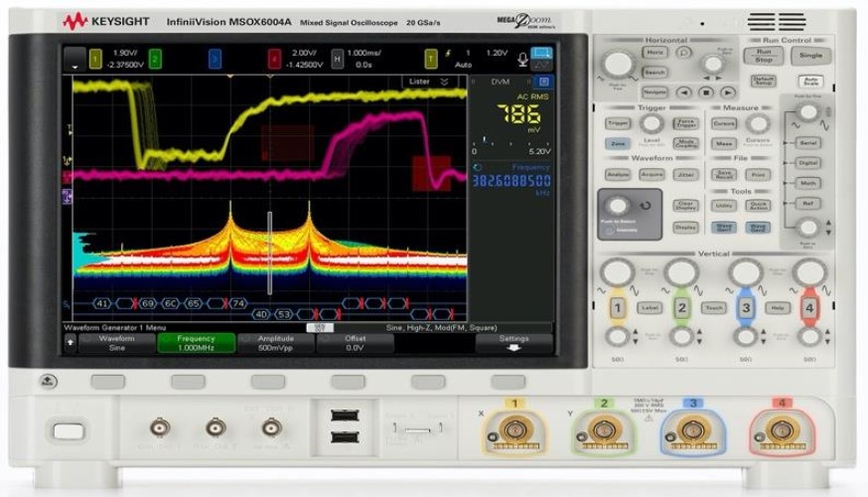Toggle the Wave Gen1 button
868x497 pixels.
click(x=724, y=228)
